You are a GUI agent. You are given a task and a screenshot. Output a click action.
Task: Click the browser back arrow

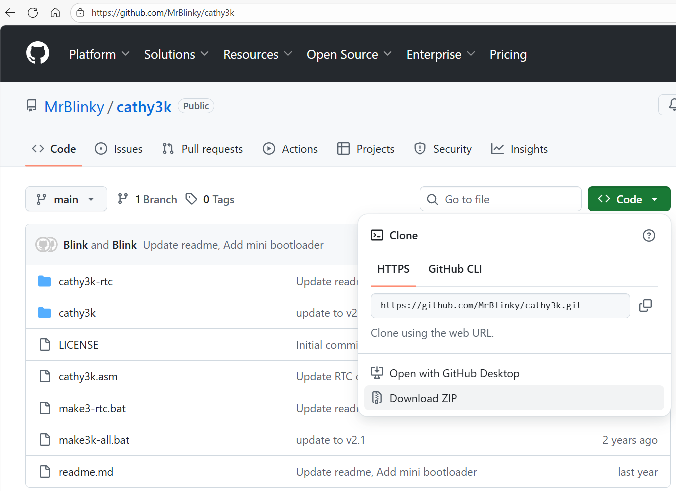pyautogui.click(x=11, y=13)
